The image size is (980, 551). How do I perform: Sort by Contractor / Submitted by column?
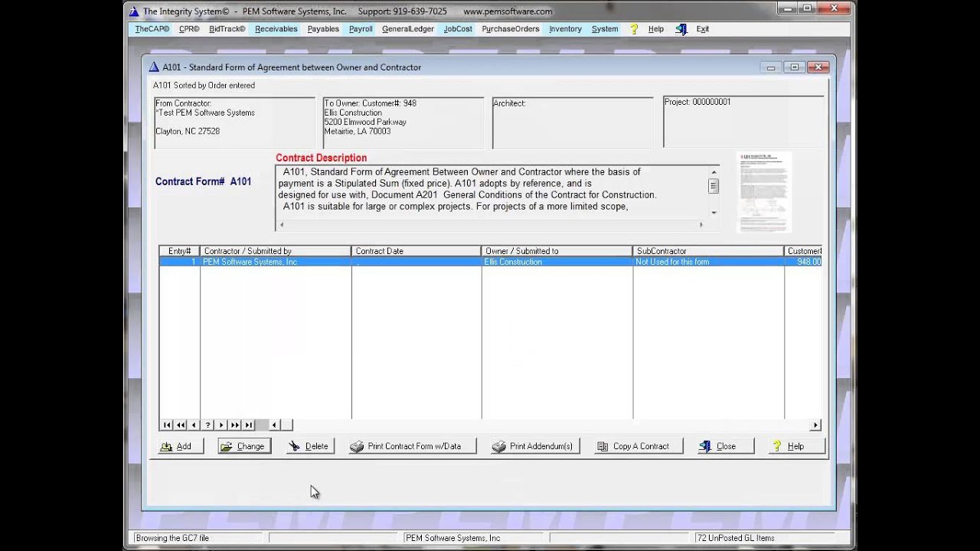coord(276,251)
